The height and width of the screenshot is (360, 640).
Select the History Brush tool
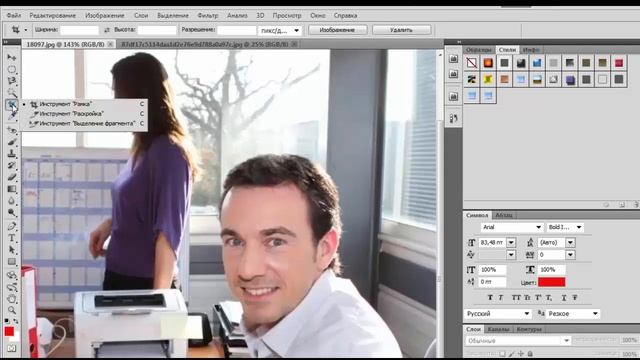pos(11,166)
